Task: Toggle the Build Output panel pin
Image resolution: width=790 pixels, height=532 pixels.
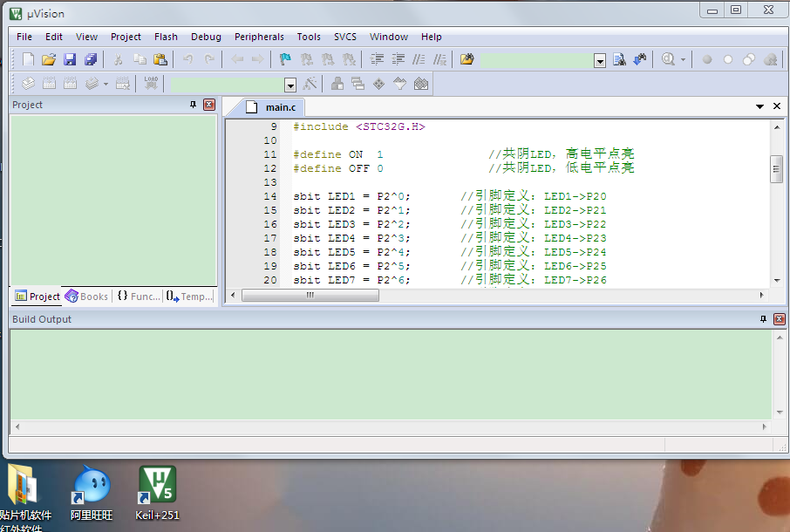Action: pos(763,319)
